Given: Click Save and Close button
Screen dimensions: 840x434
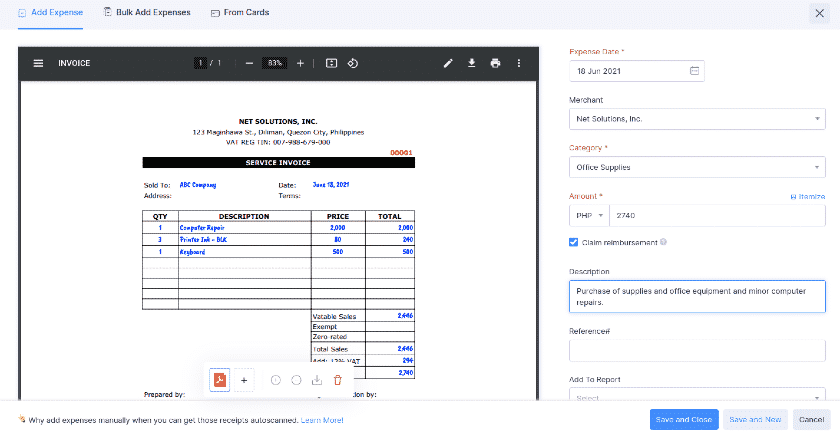Looking at the screenshot, I should [x=684, y=420].
